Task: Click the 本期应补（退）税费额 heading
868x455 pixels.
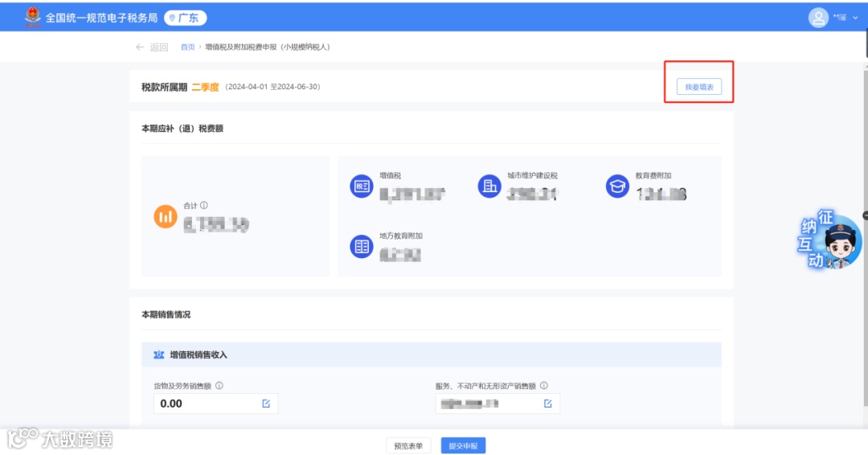Action: [182, 129]
